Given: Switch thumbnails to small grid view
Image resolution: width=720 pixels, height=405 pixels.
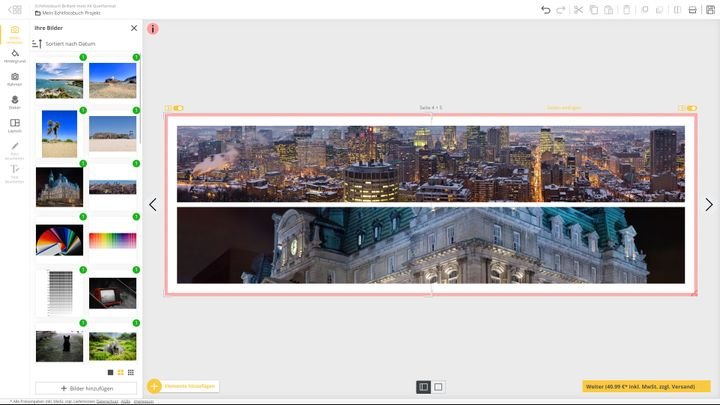Looking at the screenshot, I should coord(131,372).
